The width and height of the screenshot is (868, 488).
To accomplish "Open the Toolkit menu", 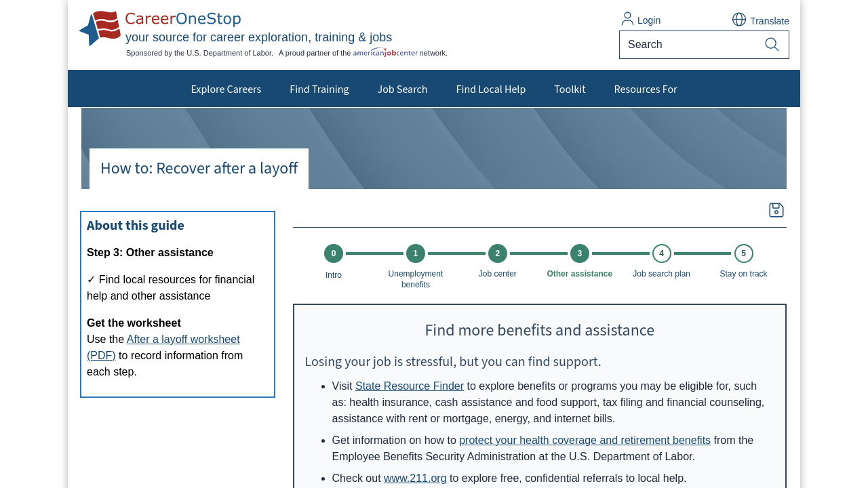I will (570, 89).
